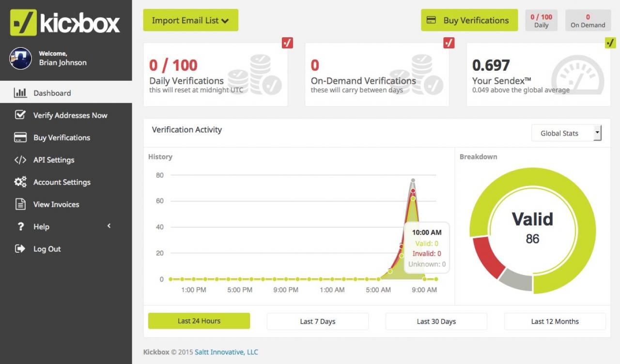Screen dimensions: 620x364
Task: Click the Verification Activity heading
Action: (x=187, y=130)
